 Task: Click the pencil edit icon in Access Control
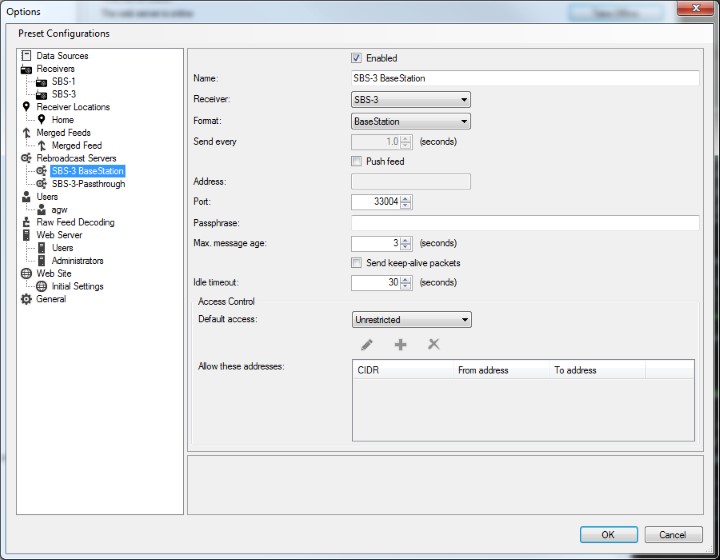367,344
